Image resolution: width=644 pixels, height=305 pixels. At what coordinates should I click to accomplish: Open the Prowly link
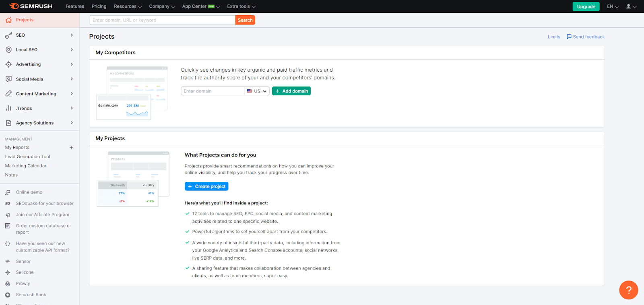pos(23,284)
